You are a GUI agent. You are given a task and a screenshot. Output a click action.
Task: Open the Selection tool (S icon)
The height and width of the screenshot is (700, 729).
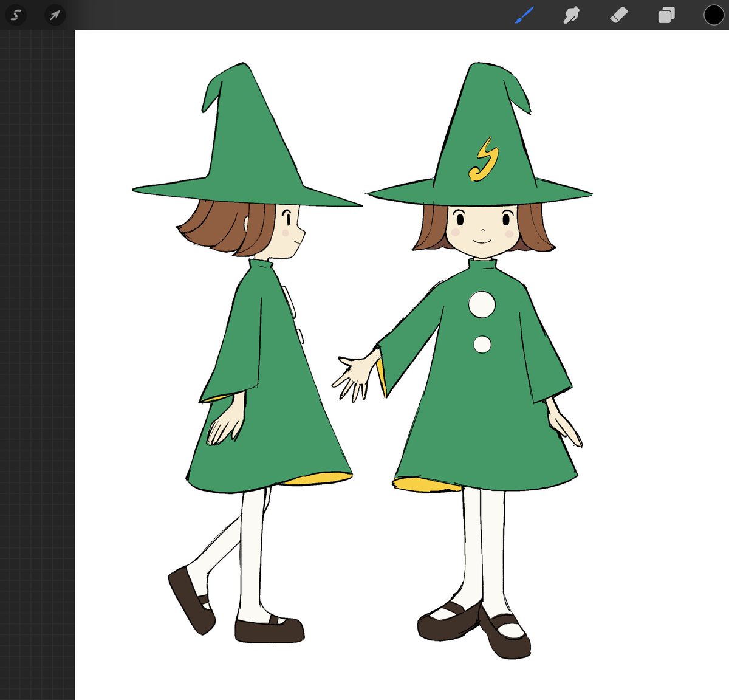[16, 15]
